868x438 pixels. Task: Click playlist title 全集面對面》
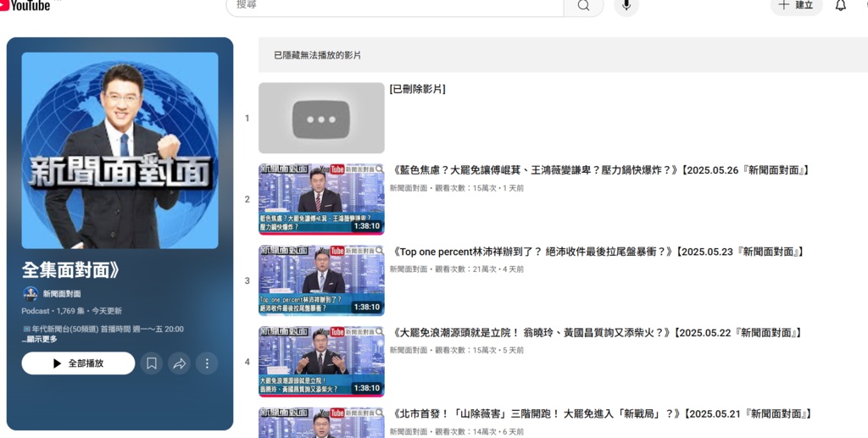tap(70, 270)
